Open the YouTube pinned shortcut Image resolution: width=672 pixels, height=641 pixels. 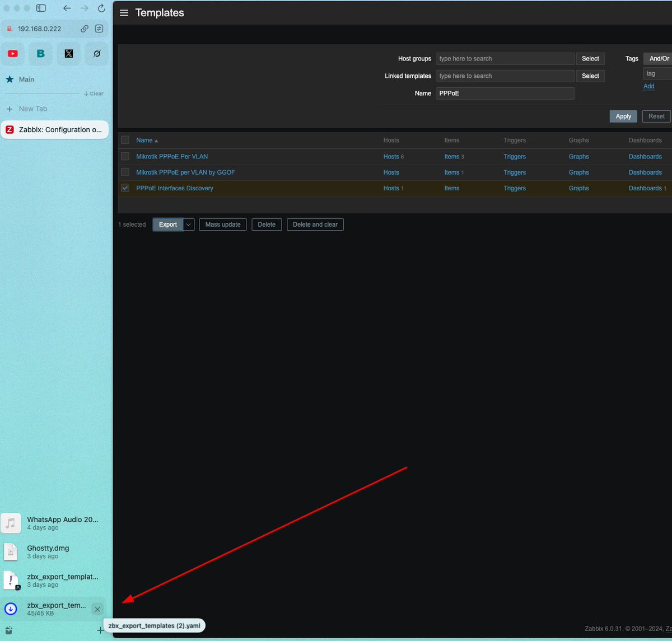13,54
